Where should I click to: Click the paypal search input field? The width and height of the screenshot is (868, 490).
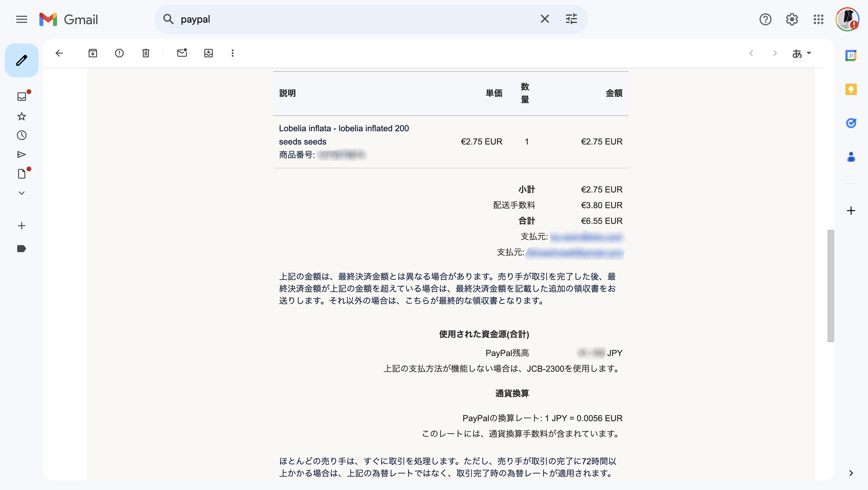pos(337,19)
